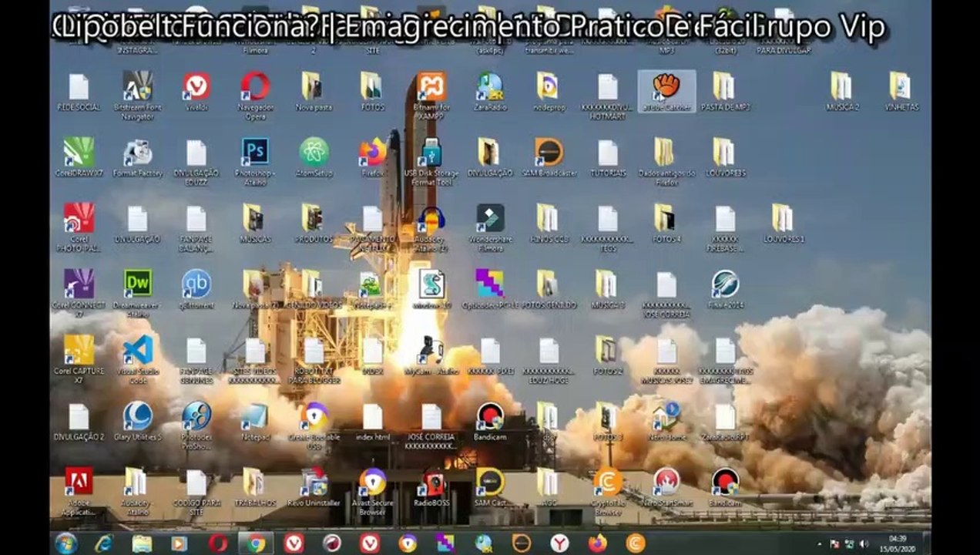This screenshot has width=980, height=555.
Task: Open the MUSICAS folder
Action: [255, 224]
